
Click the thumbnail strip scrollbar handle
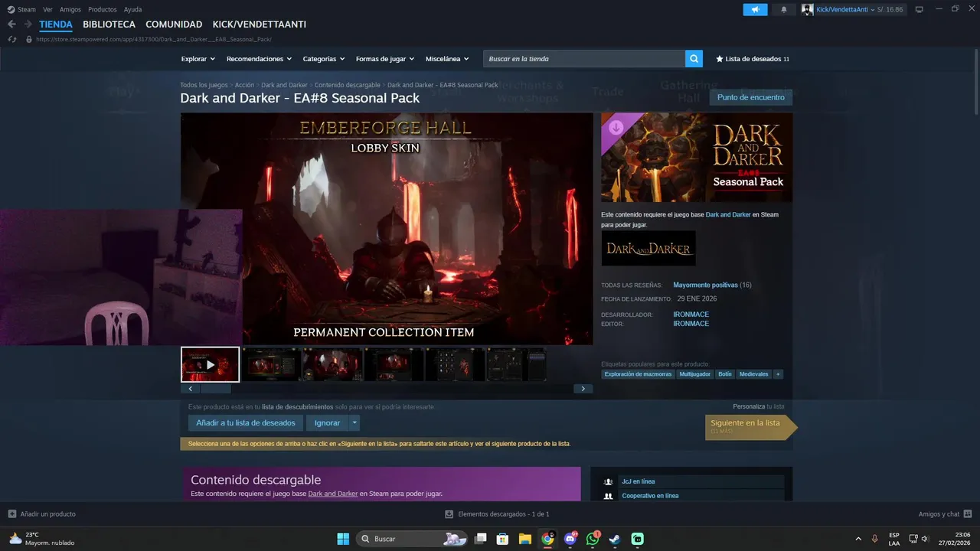(216, 389)
